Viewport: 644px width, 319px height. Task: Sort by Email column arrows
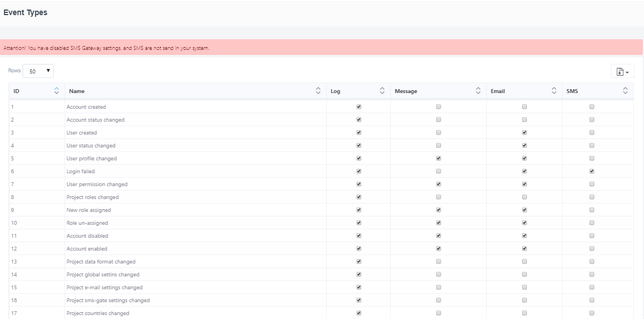click(x=554, y=91)
